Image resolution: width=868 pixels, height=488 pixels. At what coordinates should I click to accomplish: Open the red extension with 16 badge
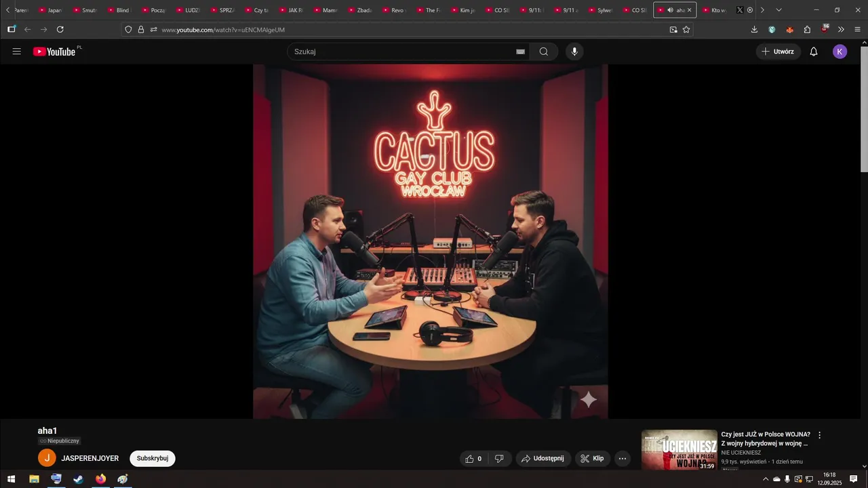pos(825,29)
